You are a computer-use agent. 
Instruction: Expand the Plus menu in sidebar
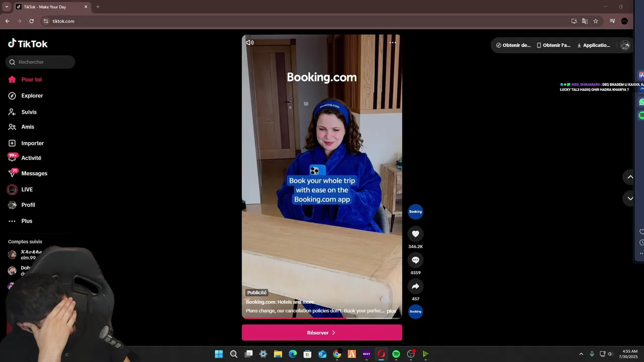tap(26, 221)
